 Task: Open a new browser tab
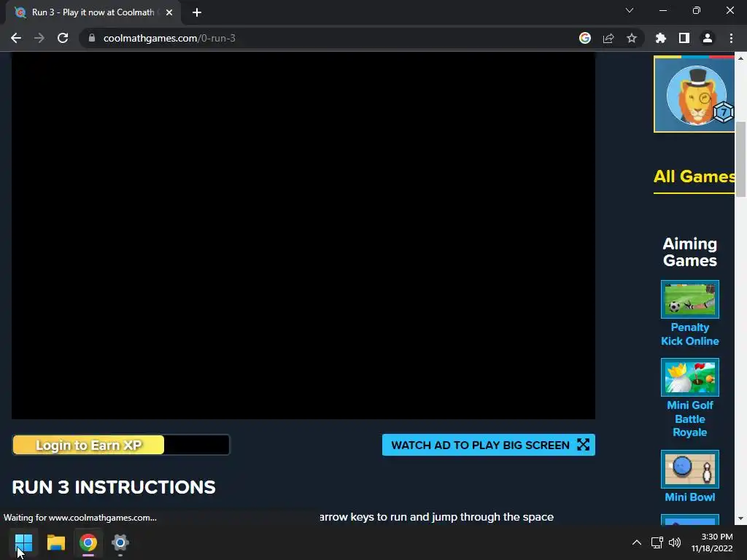click(x=197, y=12)
